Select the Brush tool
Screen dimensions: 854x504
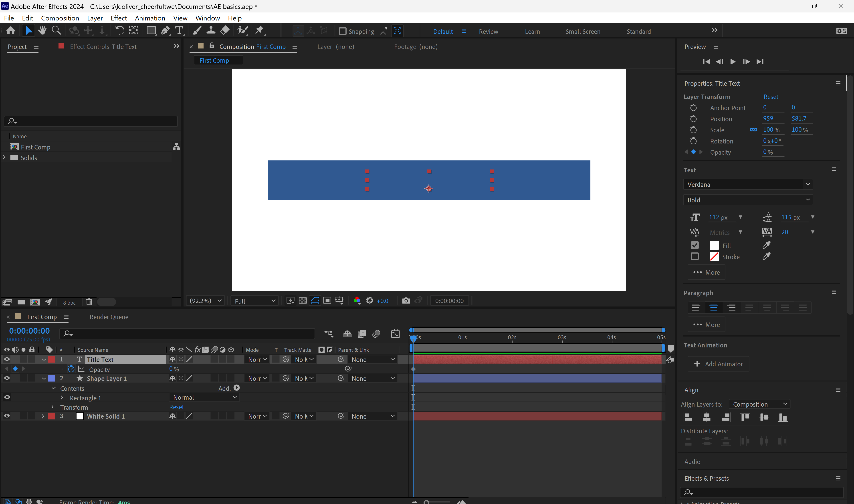coord(197,30)
